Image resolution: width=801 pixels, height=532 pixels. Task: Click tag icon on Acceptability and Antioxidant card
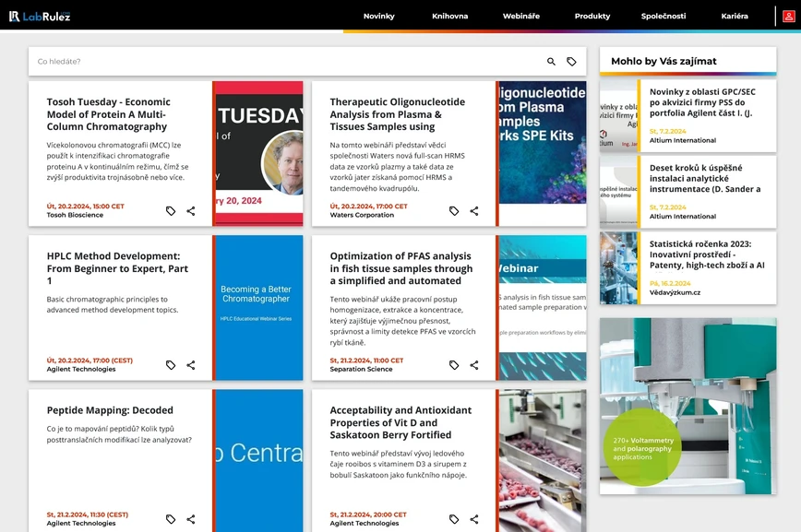coord(454,519)
